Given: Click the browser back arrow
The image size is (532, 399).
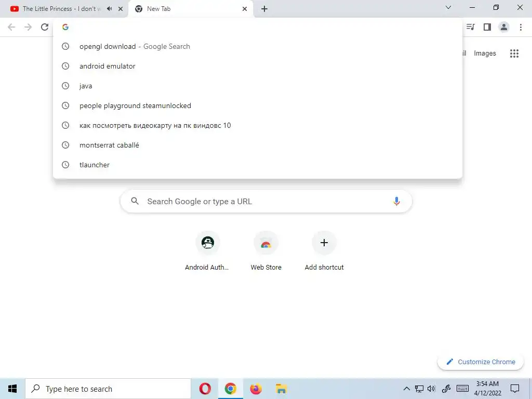Looking at the screenshot, I should tap(11, 27).
